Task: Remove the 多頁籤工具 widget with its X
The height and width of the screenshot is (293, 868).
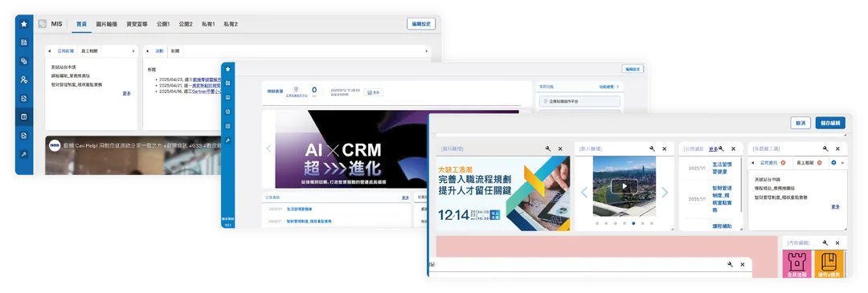Action: (x=837, y=149)
